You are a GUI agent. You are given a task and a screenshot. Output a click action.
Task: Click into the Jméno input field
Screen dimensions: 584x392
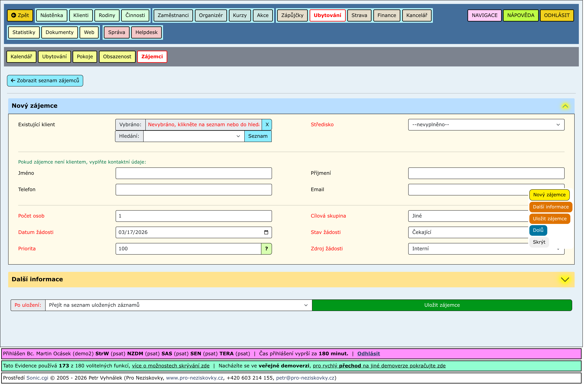pos(194,174)
